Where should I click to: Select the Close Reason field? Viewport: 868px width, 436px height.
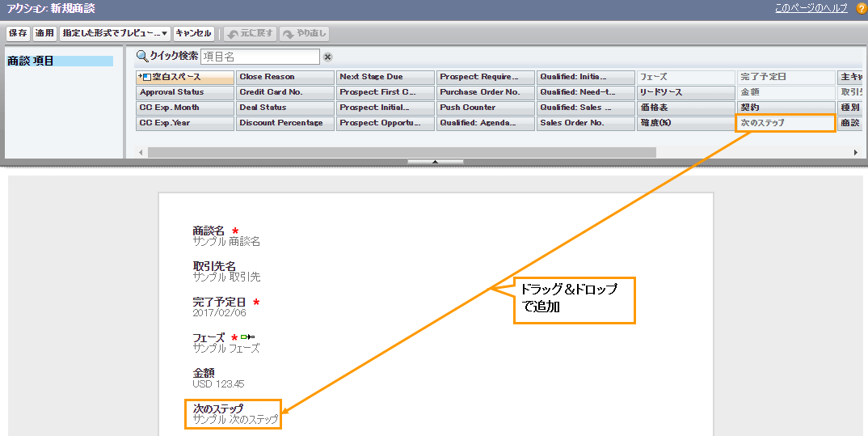(285, 77)
